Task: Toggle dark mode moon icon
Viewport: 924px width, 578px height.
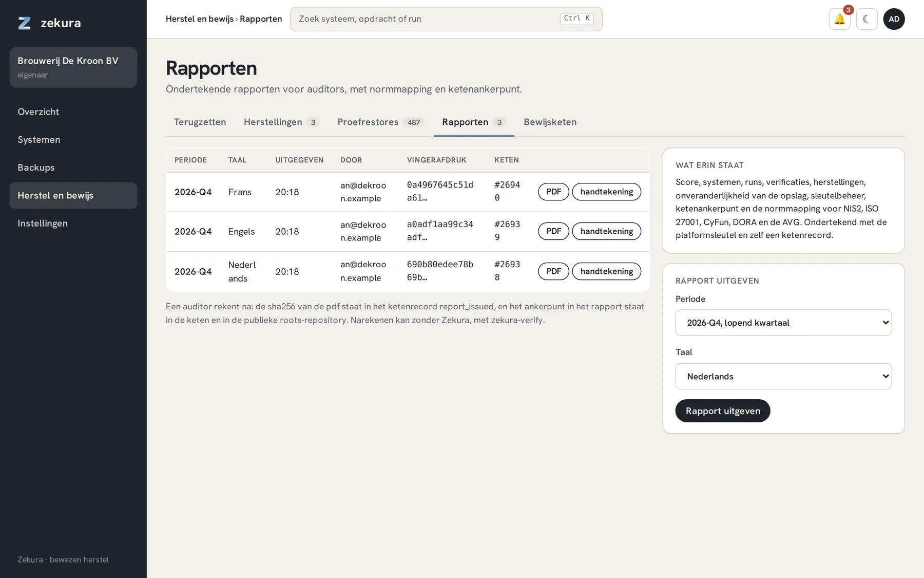Action: 867,19
